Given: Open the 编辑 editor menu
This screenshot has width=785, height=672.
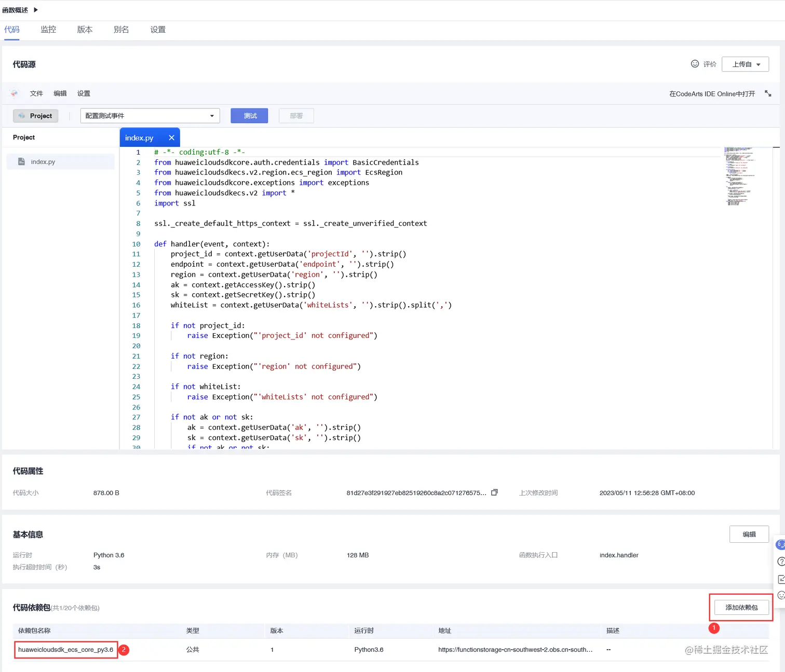Looking at the screenshot, I should coord(60,93).
